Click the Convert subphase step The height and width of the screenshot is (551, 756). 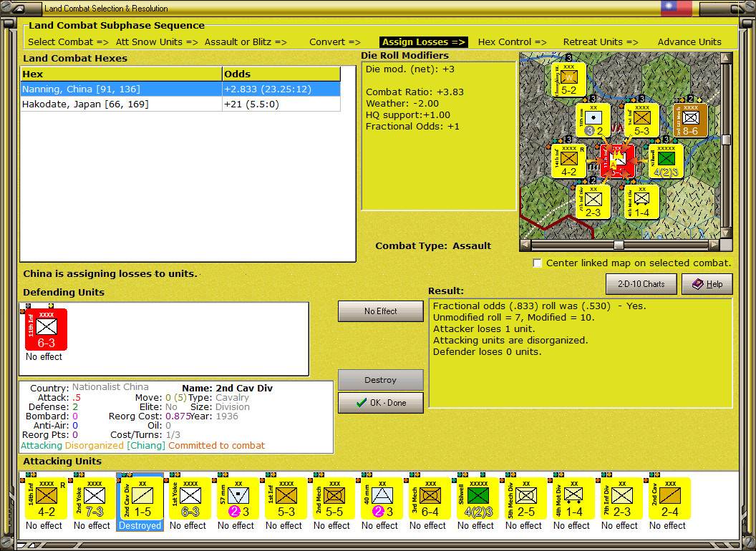[x=335, y=42]
